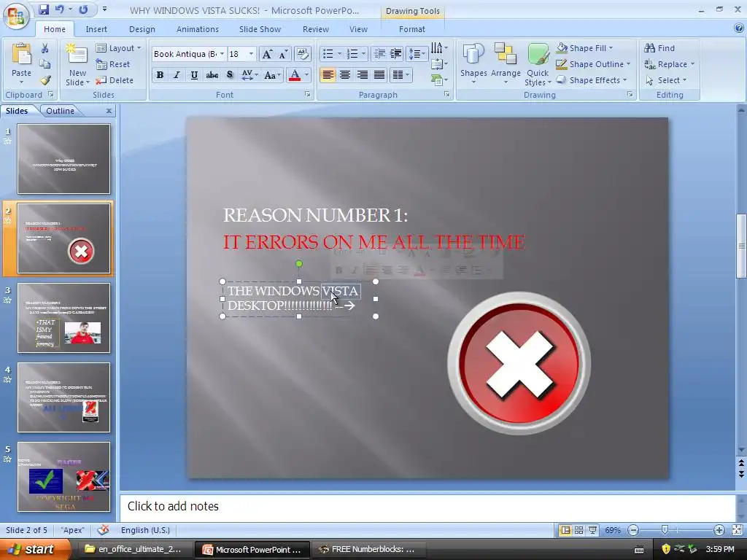
Task: Toggle Strikethrough formatting
Action: pos(212,75)
